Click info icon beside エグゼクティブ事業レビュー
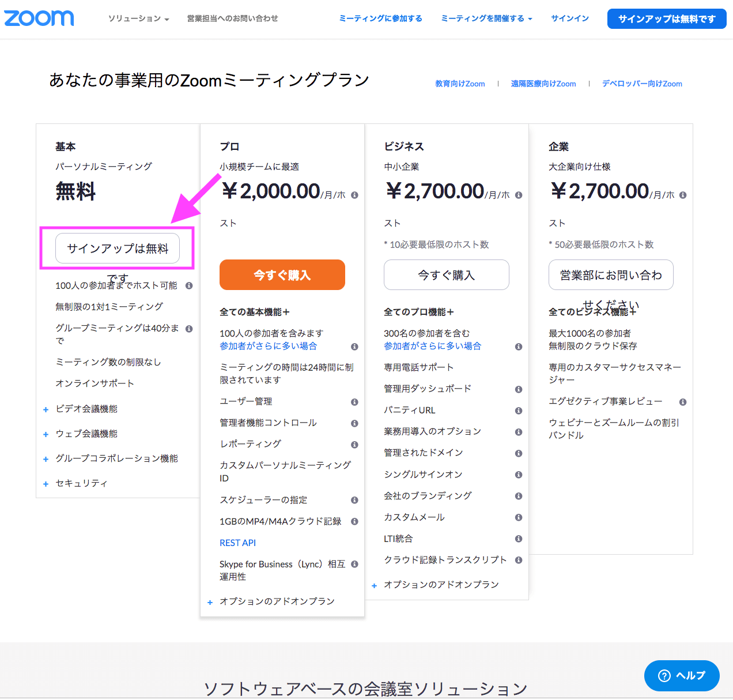This screenshot has height=700, width=733. (683, 402)
